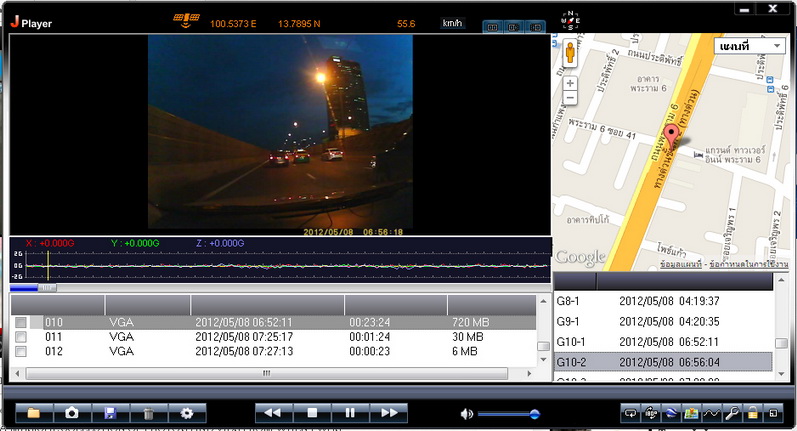Zoom in on the map with plus button
Viewport: 797px width, 431px height.
570,83
